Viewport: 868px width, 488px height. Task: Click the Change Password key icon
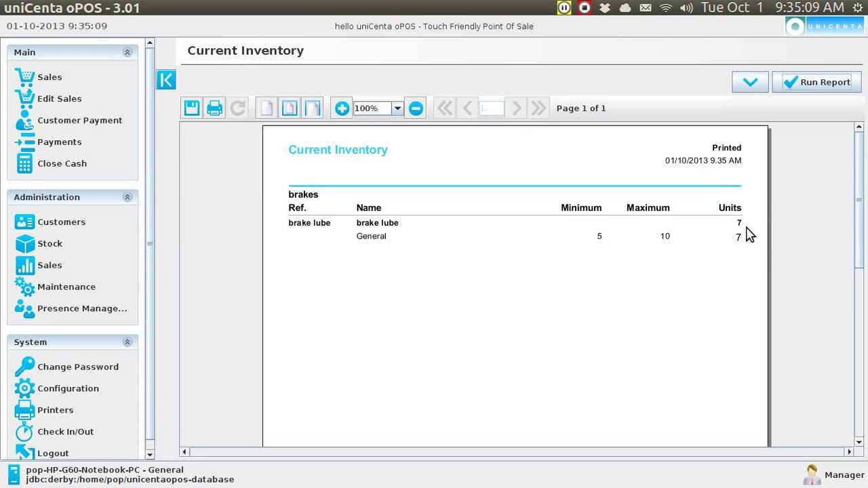point(24,367)
